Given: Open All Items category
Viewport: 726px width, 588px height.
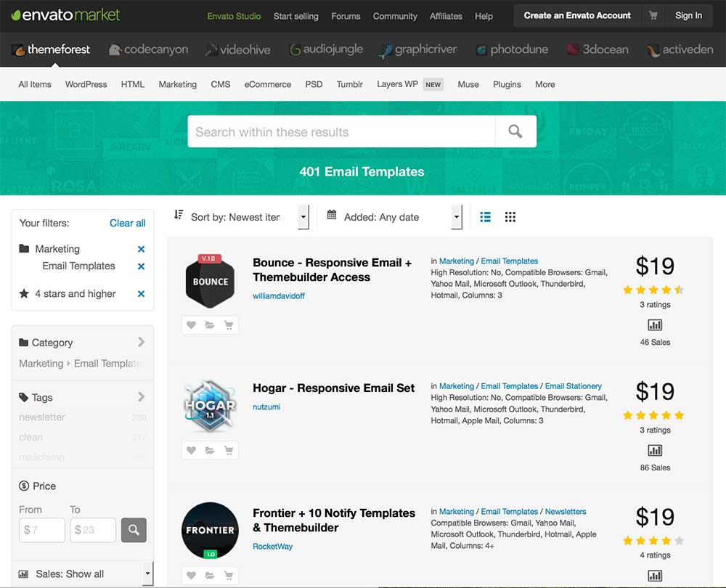Looking at the screenshot, I should click(x=35, y=84).
